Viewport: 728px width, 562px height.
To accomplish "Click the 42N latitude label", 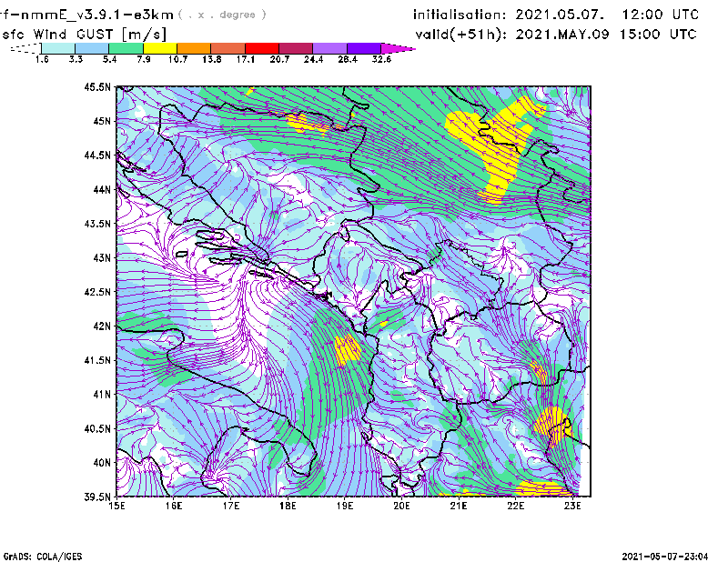I will tap(102, 326).
